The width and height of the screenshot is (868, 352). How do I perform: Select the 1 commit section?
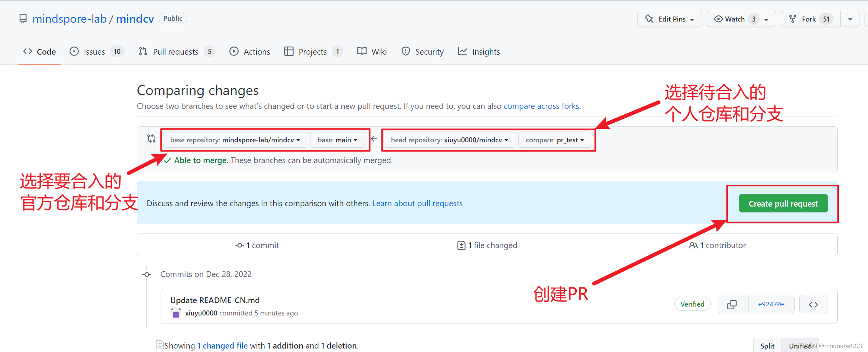pyautogui.click(x=257, y=245)
